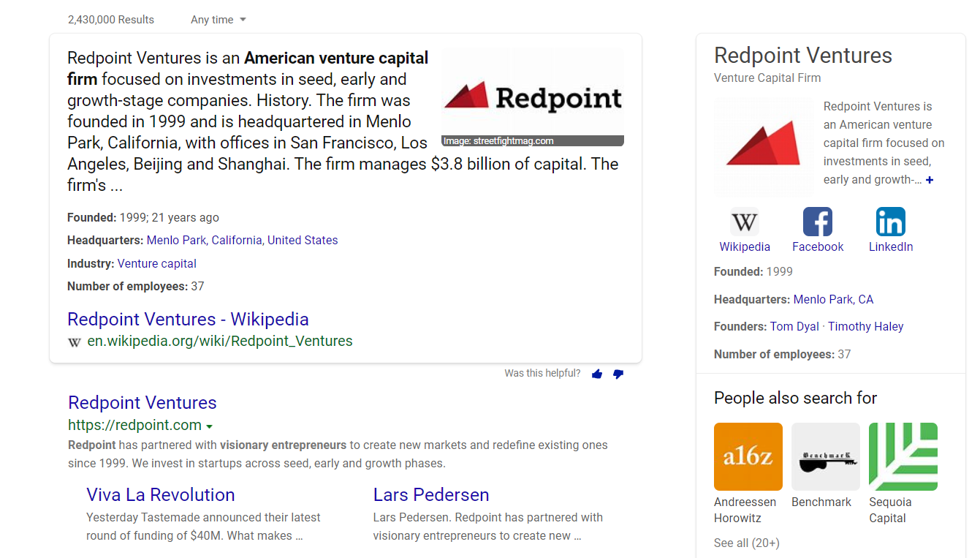
Task: Click the Was this helpful? text
Action: pos(542,373)
